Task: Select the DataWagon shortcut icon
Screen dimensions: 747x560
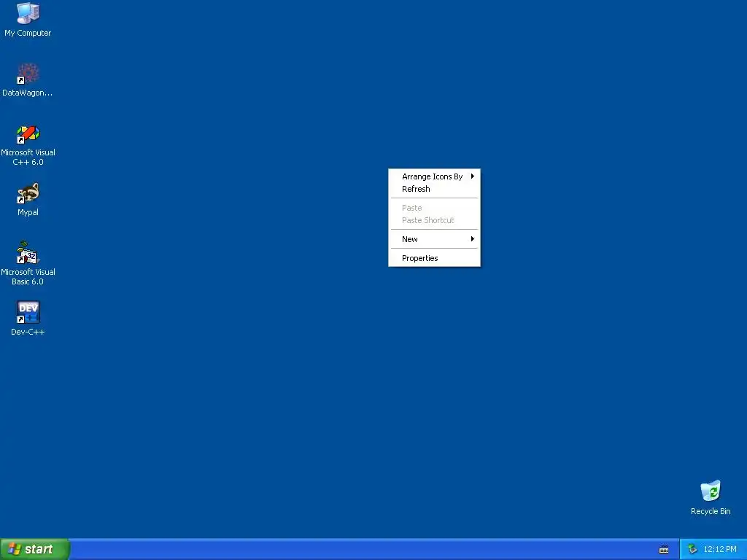Action: (28, 74)
